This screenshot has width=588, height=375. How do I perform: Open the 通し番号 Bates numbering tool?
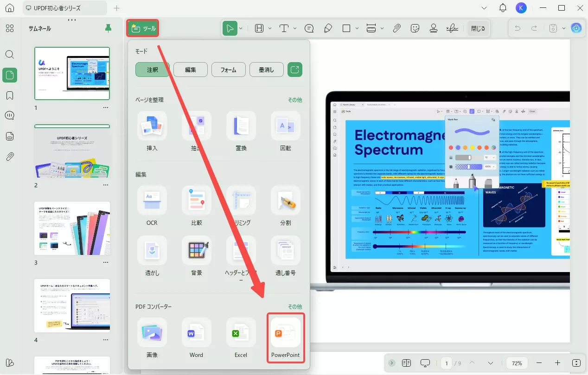tap(286, 256)
